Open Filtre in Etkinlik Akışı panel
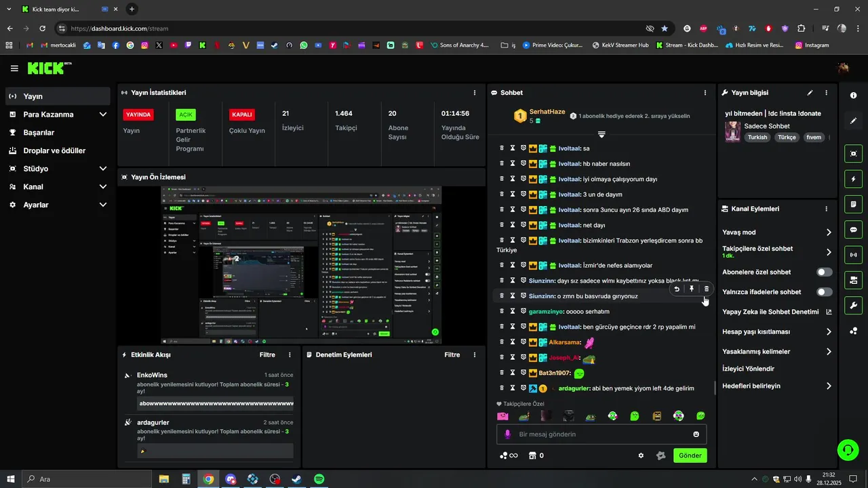This screenshot has height=488, width=868. (267, 355)
